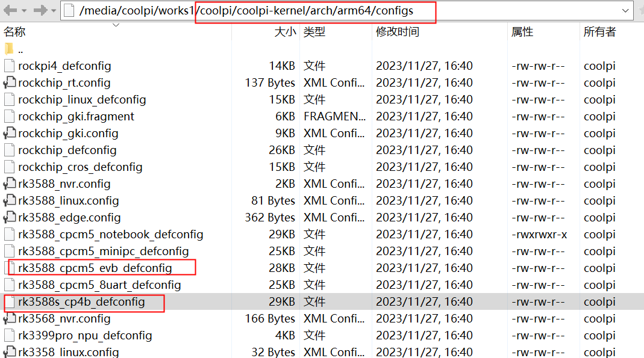
Task: Select the rockpi4_defconfig file icon
Action: pyautogui.click(x=10, y=66)
